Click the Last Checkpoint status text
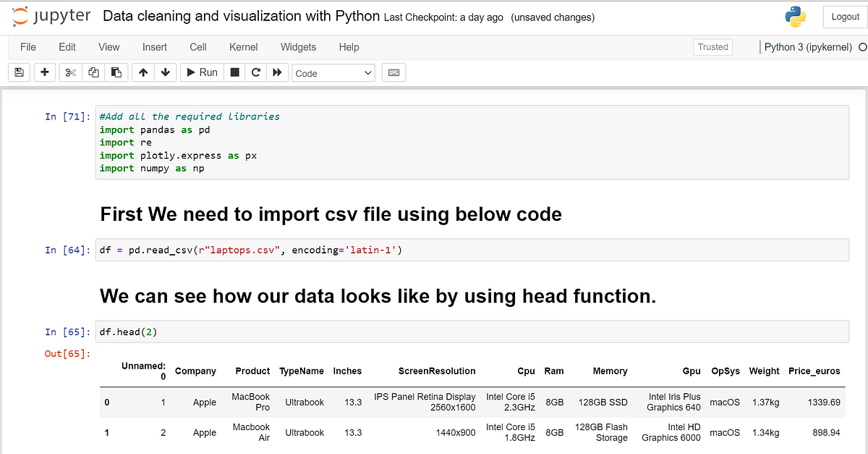Image resolution: width=868 pixels, height=454 pixels. tap(443, 17)
